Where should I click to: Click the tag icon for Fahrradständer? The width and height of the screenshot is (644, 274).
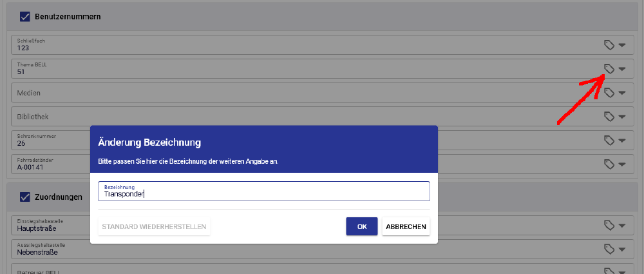[x=609, y=164]
